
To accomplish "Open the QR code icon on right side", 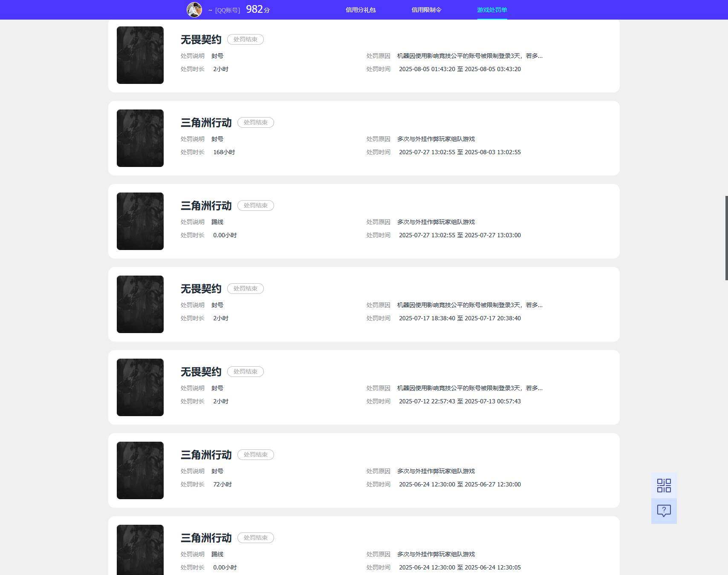I will [x=664, y=486].
